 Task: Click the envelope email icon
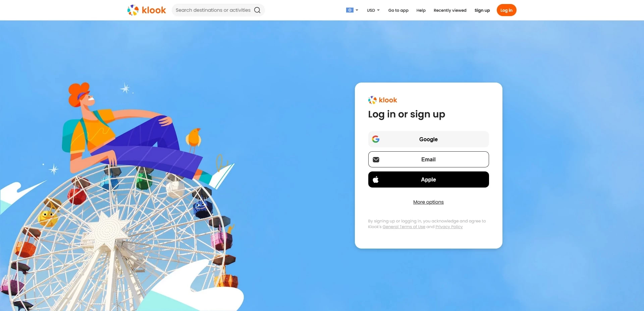pos(376,160)
